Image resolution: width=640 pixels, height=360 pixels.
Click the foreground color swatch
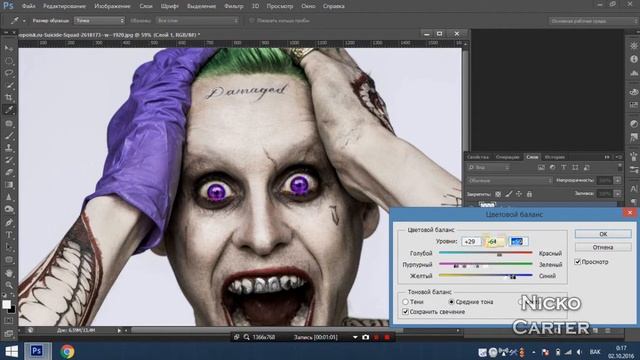click(x=7, y=304)
